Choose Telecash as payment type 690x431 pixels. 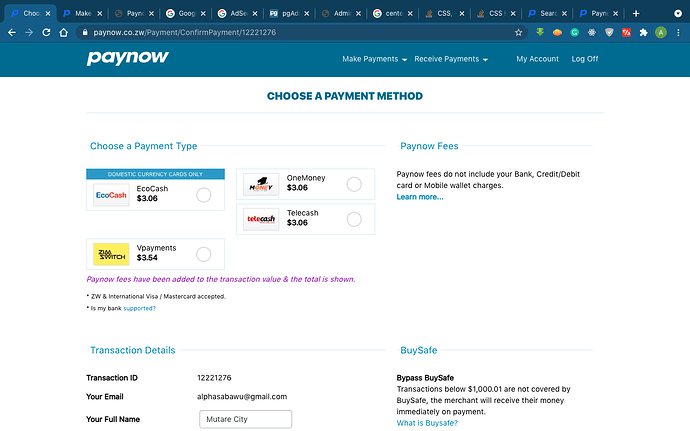pyautogui.click(x=354, y=219)
